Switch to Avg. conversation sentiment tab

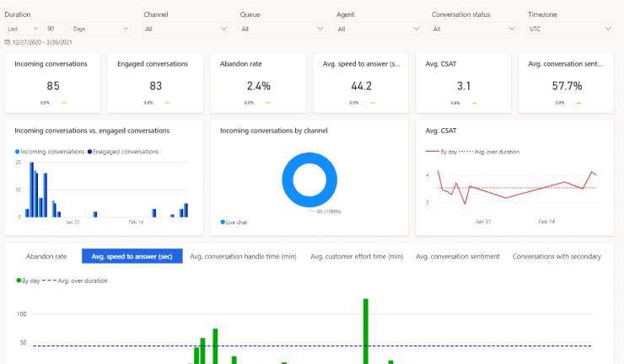pyautogui.click(x=458, y=257)
